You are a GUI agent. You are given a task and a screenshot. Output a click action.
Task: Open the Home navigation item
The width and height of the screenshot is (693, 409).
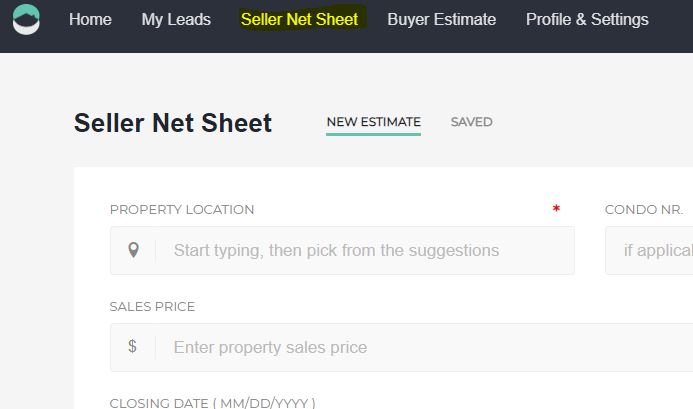point(90,19)
